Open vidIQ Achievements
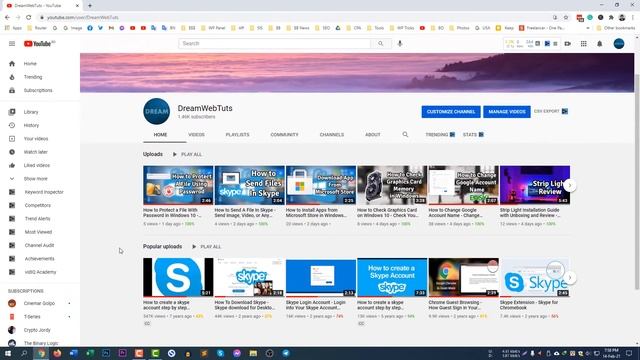 click(x=40, y=259)
